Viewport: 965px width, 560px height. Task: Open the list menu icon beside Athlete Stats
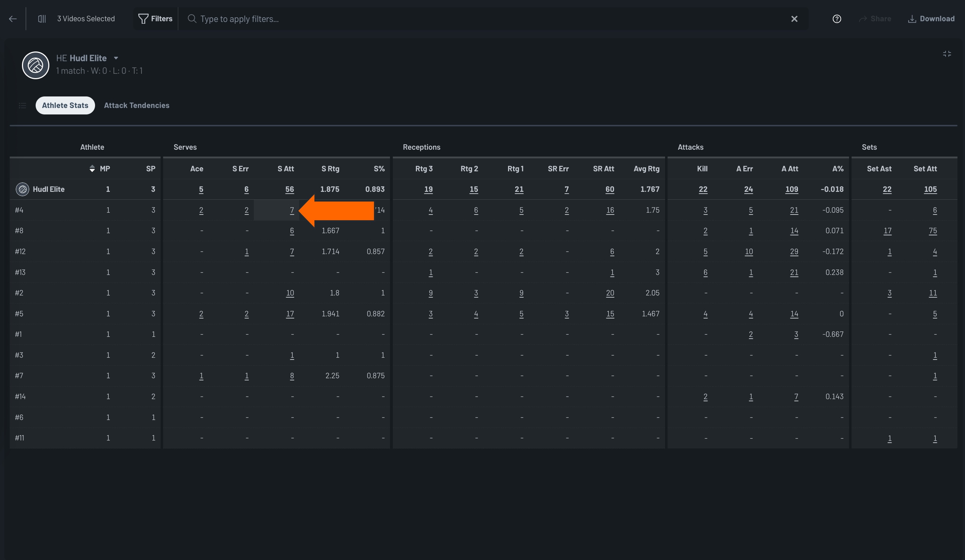pos(23,106)
